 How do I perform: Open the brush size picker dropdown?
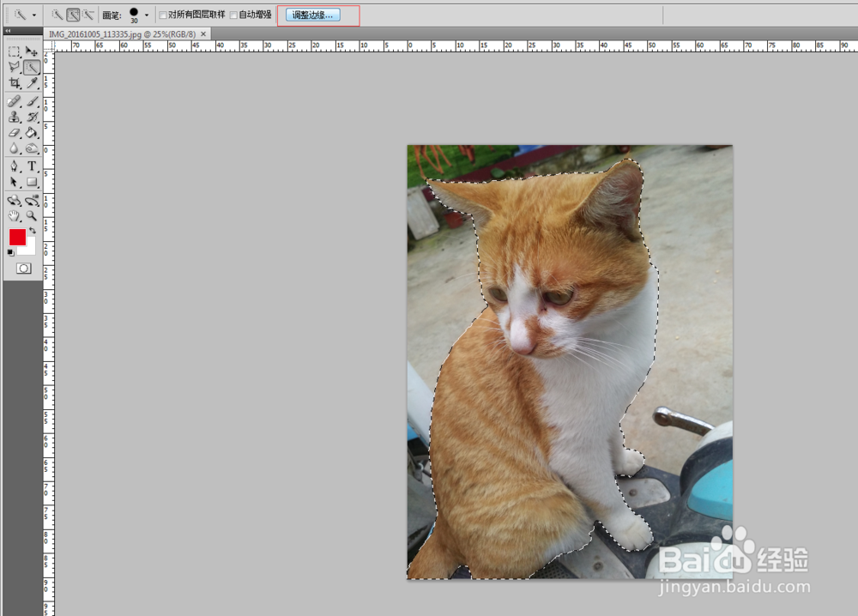click(146, 15)
